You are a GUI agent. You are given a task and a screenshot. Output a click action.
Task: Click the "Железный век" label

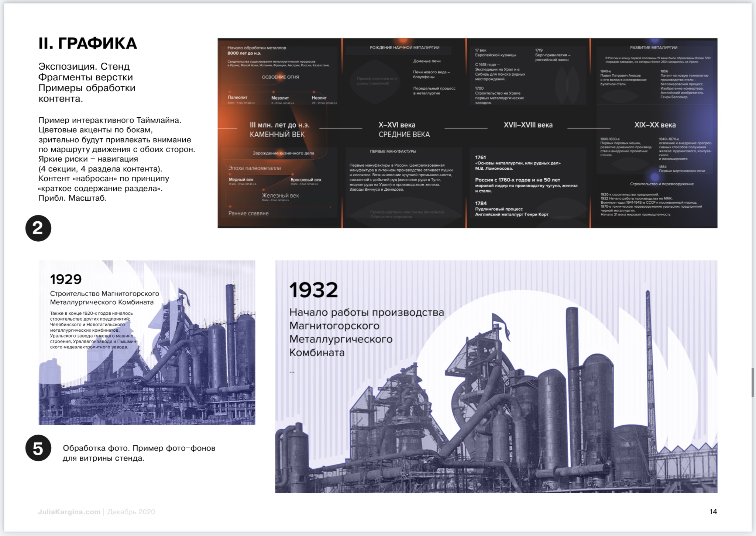(280, 196)
